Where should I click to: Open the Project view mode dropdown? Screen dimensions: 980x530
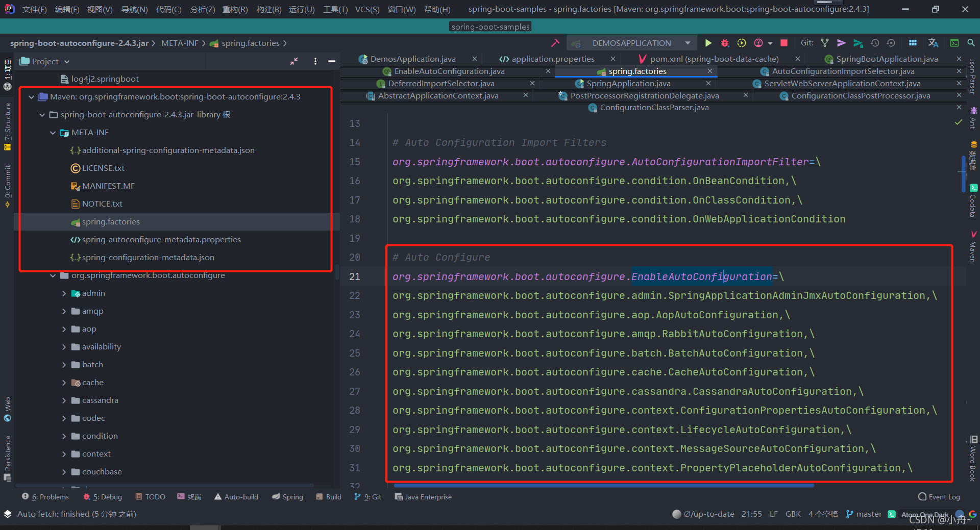click(67, 62)
